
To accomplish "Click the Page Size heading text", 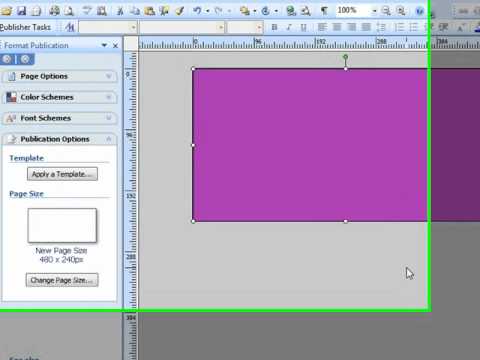I will tap(27, 194).
